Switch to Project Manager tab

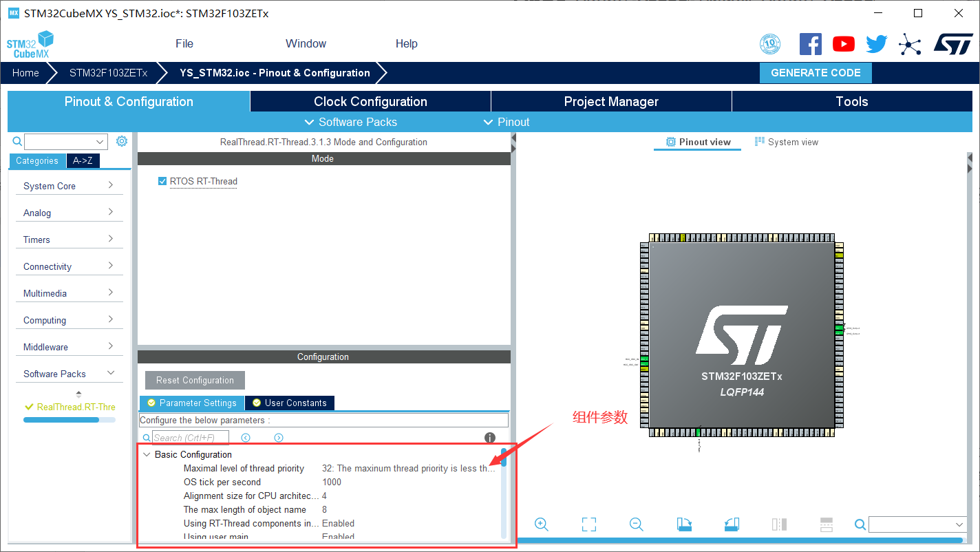click(x=611, y=101)
